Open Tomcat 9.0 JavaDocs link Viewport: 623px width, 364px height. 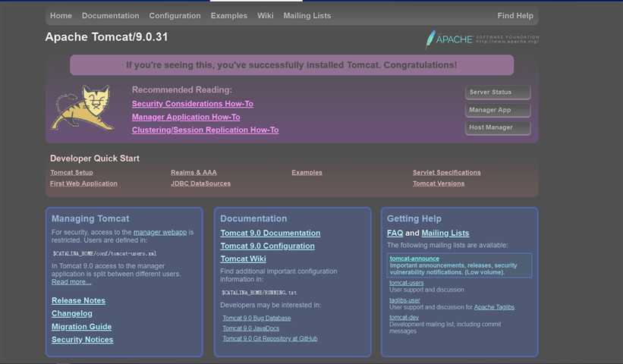(x=251, y=328)
